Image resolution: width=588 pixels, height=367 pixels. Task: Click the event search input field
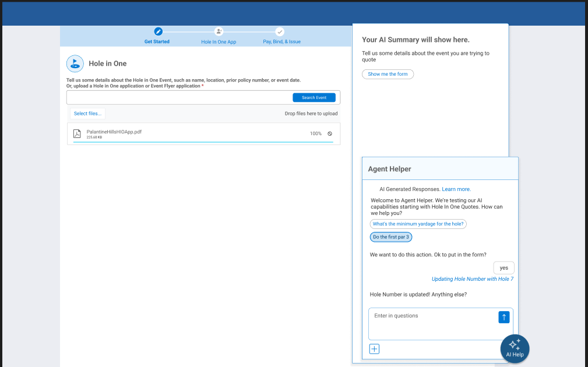[x=175, y=97]
